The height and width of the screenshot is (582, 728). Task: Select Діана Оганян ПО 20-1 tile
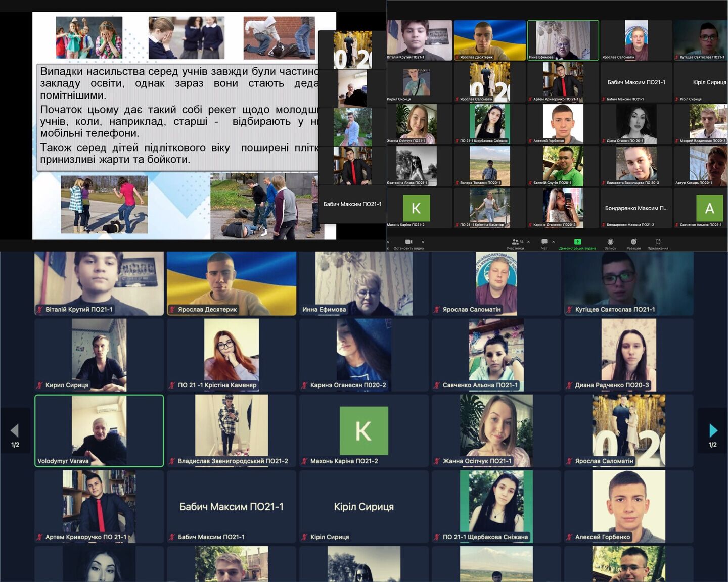[636, 124]
